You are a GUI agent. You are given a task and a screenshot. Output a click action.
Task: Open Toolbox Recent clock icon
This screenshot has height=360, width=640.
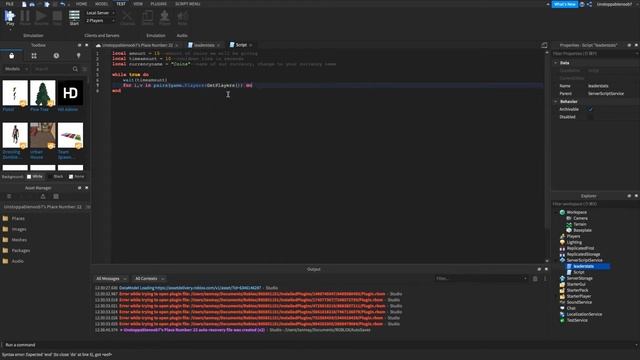[56, 56]
